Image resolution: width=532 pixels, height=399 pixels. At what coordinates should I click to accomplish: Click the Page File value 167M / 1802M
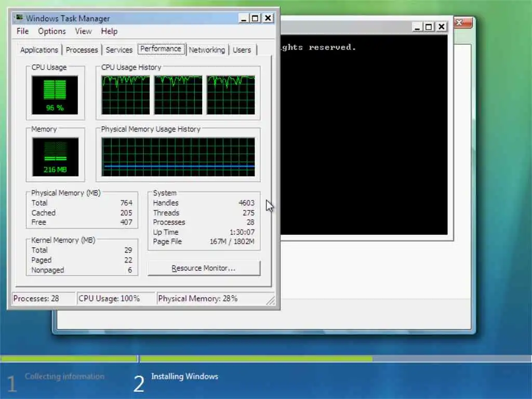pos(232,242)
